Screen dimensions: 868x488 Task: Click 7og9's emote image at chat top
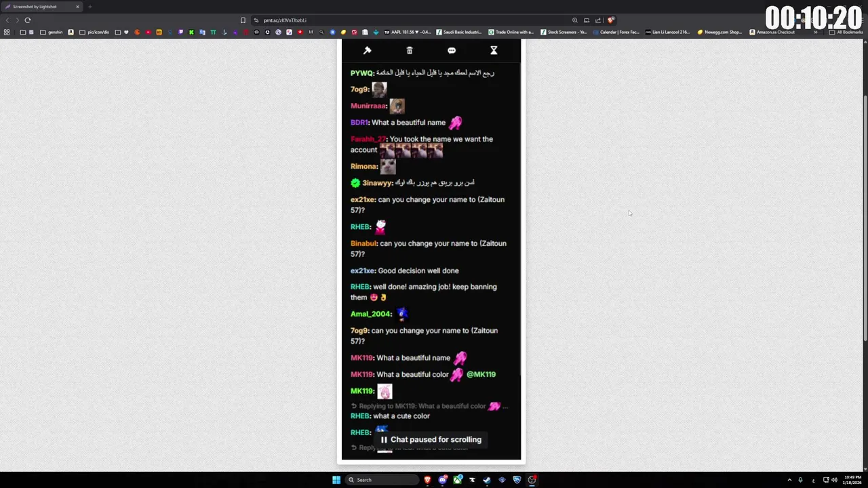tap(379, 89)
